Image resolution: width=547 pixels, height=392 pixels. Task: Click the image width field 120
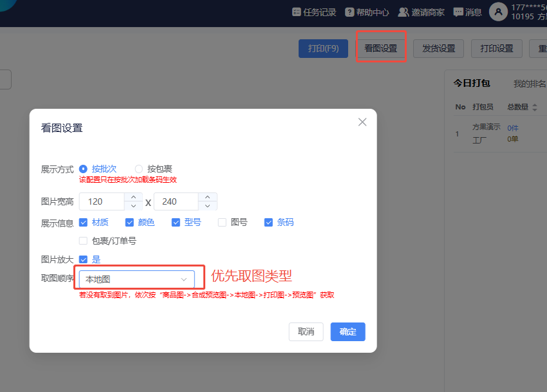[102, 201]
